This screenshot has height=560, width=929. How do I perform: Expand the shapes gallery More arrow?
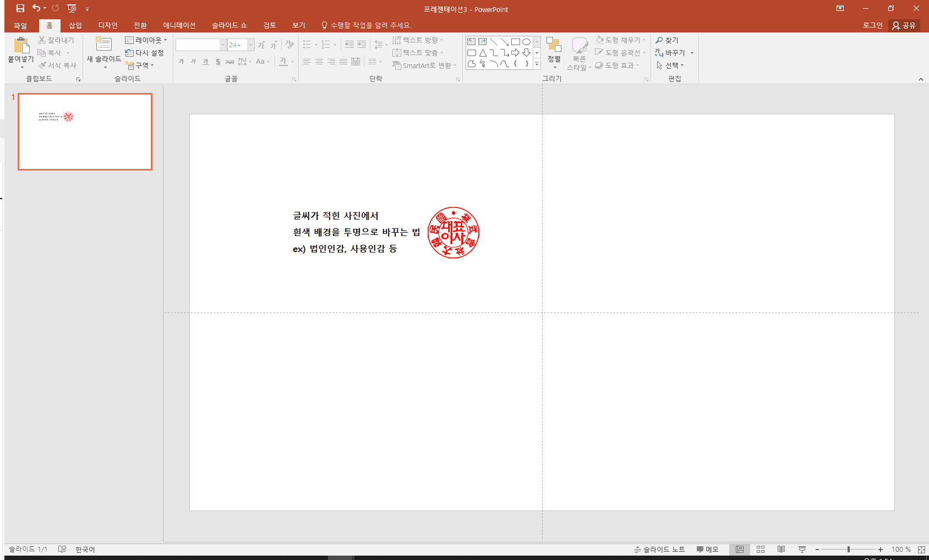point(537,64)
